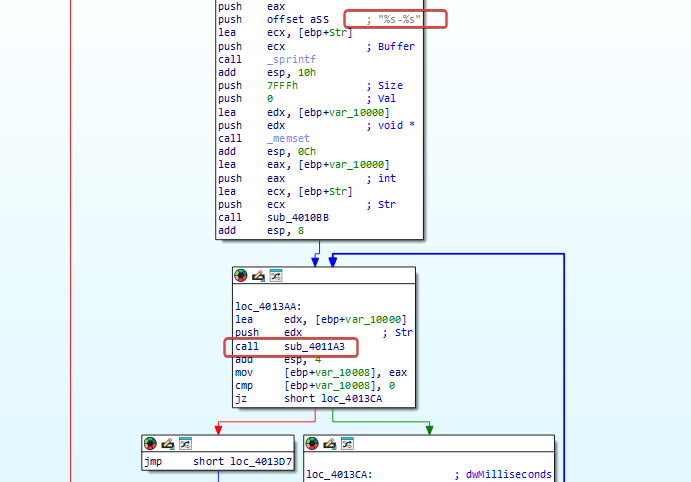Click the node color icon on loc_4013CA block

tap(312, 443)
